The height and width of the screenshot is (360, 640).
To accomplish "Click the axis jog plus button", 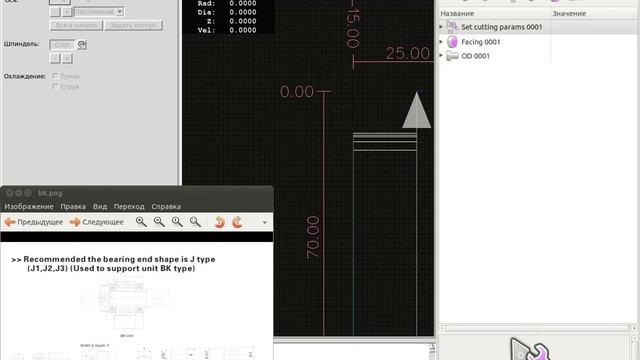I will 67,12.
